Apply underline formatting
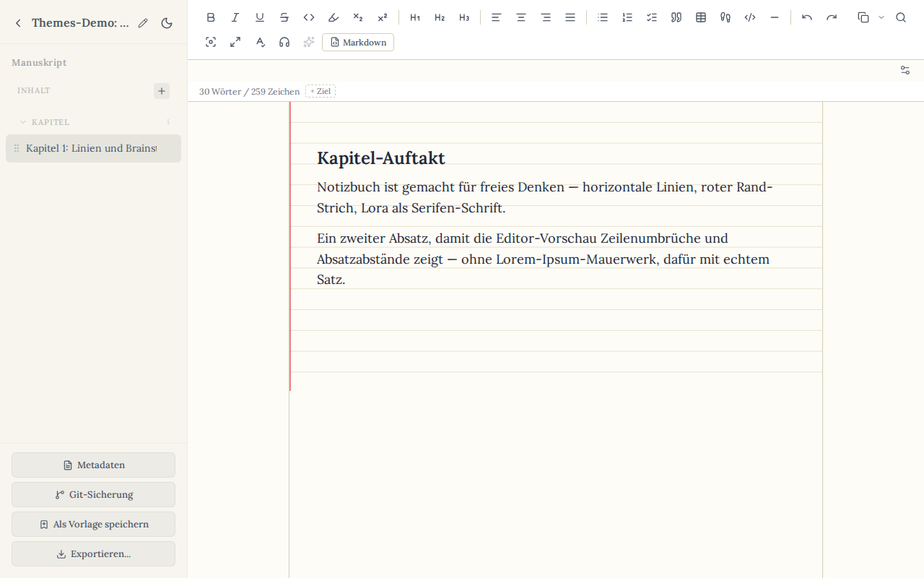The image size is (924, 578). pyautogui.click(x=260, y=17)
